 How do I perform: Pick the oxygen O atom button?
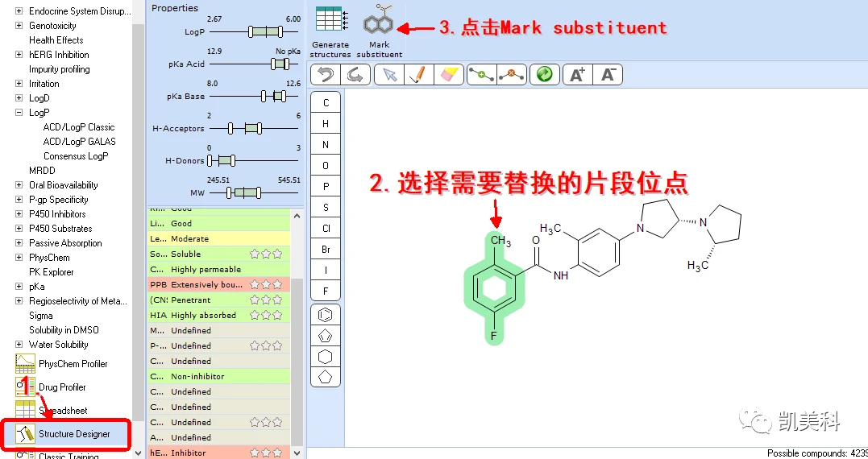tap(326, 165)
